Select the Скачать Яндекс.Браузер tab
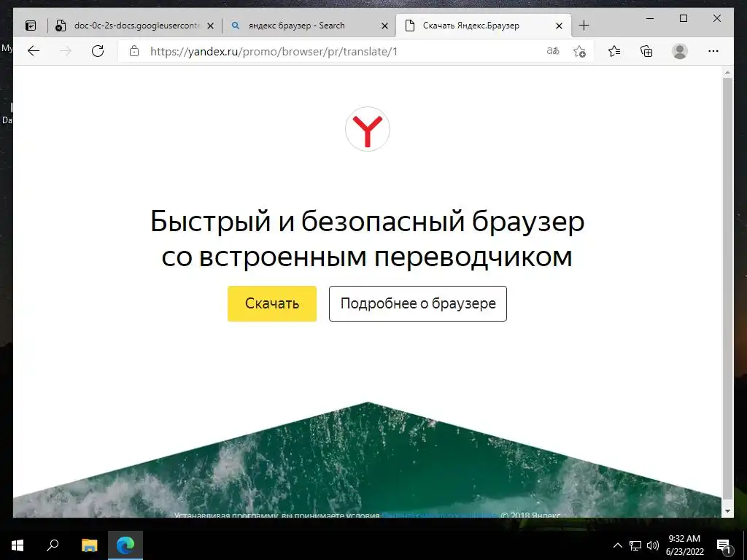The width and height of the screenshot is (747, 560). (483, 26)
